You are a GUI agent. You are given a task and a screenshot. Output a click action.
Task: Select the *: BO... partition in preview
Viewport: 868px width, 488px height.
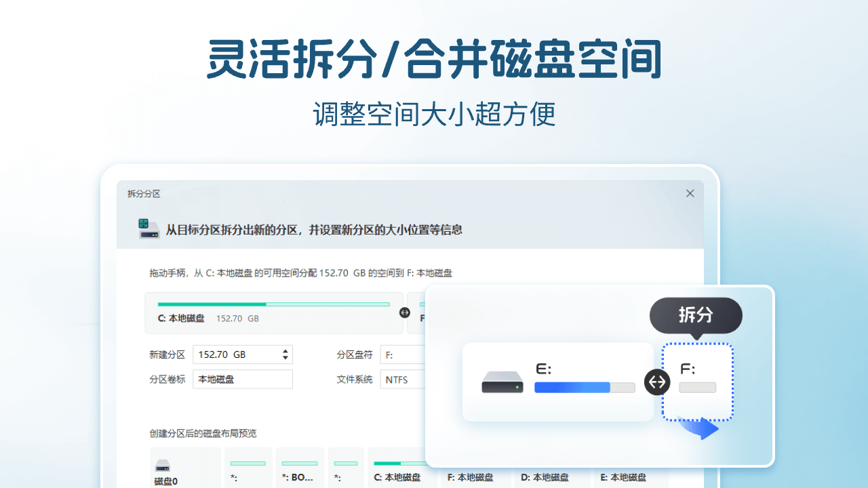tap(300, 468)
